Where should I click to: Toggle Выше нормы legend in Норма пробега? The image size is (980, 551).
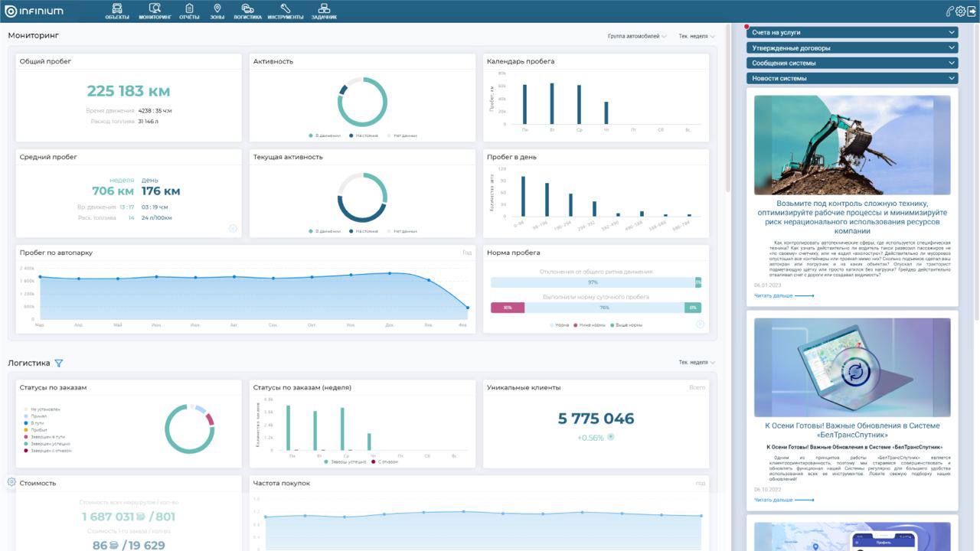[626, 325]
